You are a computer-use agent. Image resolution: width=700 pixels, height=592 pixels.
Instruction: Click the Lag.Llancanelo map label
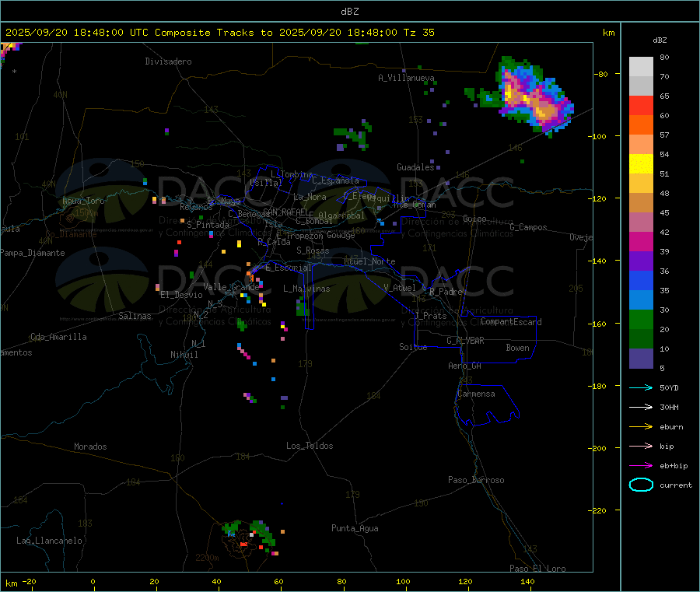tap(49, 541)
